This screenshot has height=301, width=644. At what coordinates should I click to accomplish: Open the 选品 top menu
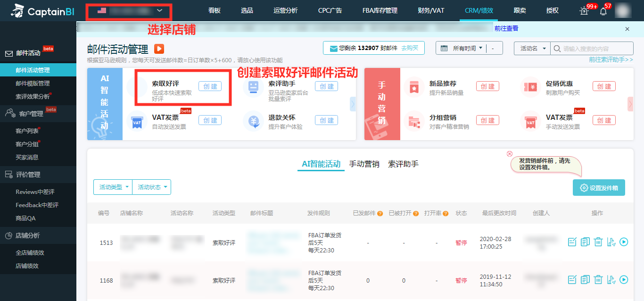click(247, 10)
